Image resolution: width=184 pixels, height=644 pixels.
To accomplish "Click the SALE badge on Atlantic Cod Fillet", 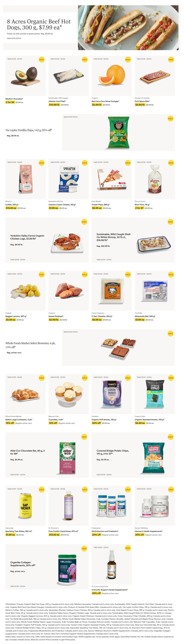I will [x=85, y=59].
